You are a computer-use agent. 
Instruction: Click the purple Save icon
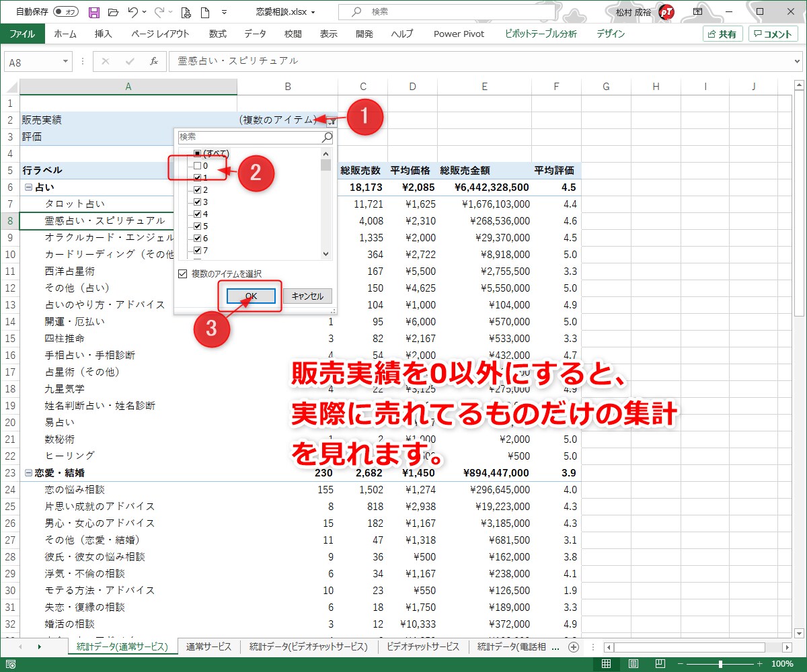(x=94, y=11)
